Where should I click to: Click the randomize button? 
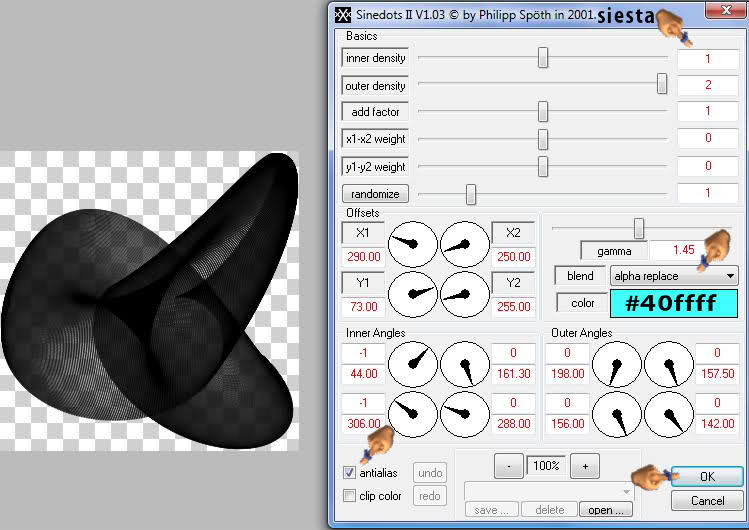(375, 194)
